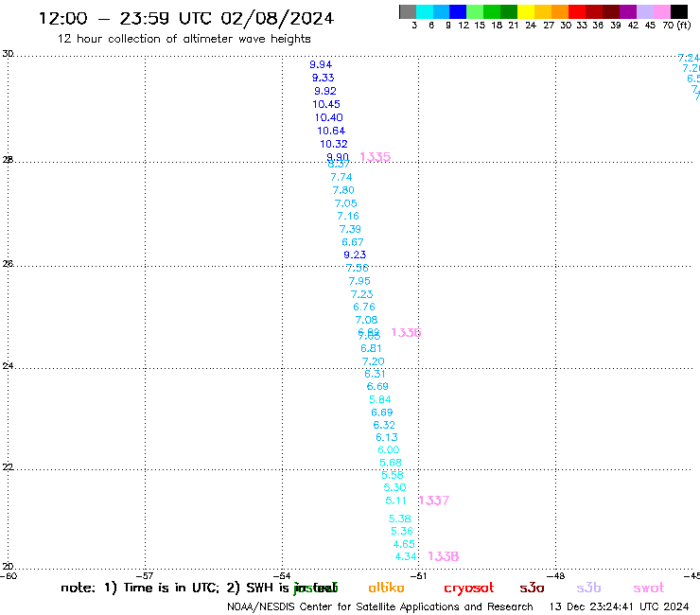700x615 pixels.
Task: Click the timestamp '13 Dec 23:24:41 UTC 2024'
Action: click(620, 607)
